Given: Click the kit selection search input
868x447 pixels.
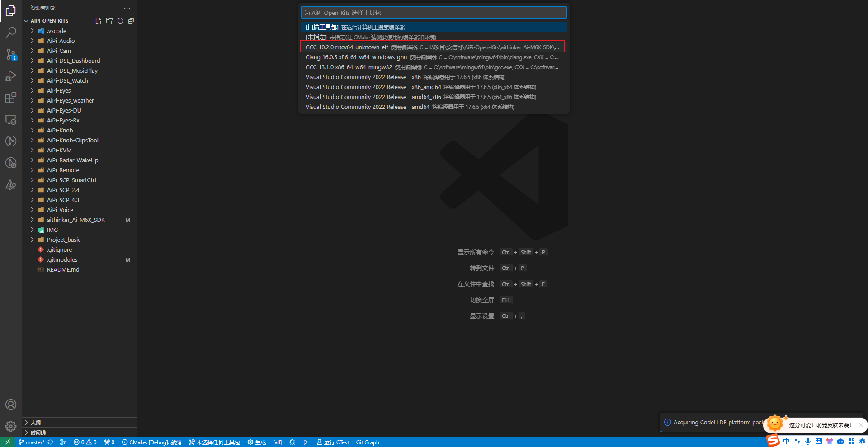Looking at the screenshot, I should 434,13.
